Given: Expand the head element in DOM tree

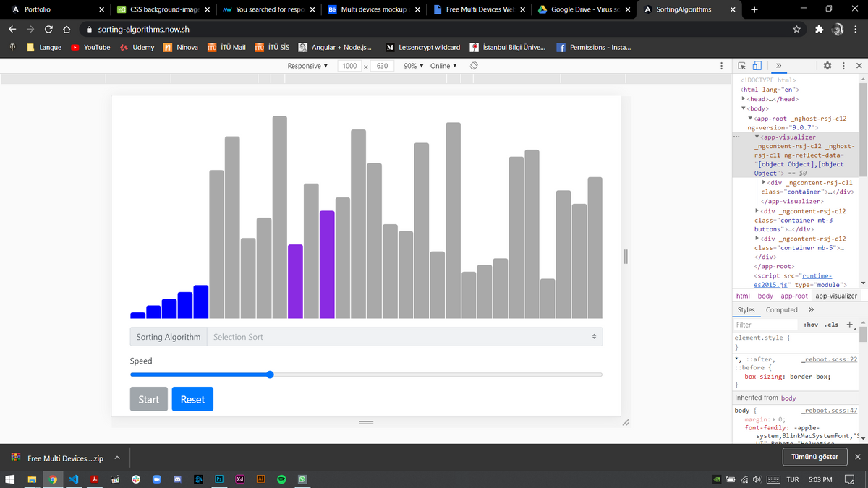Looking at the screenshot, I should pos(744,99).
